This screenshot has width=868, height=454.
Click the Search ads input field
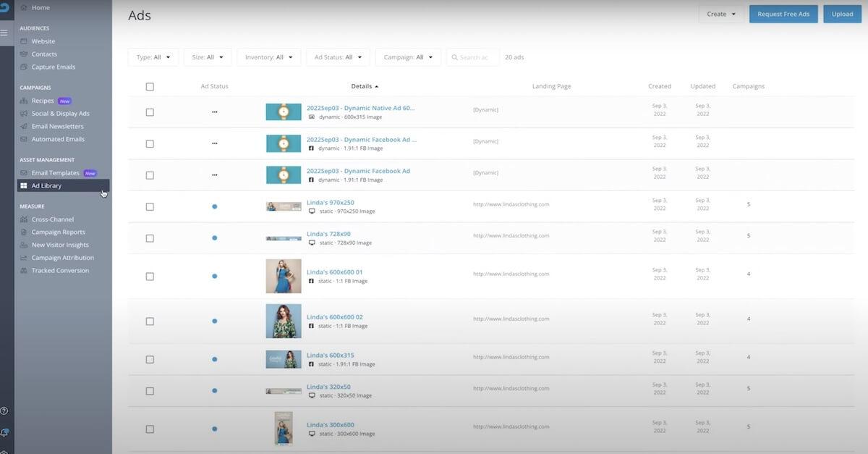click(473, 57)
